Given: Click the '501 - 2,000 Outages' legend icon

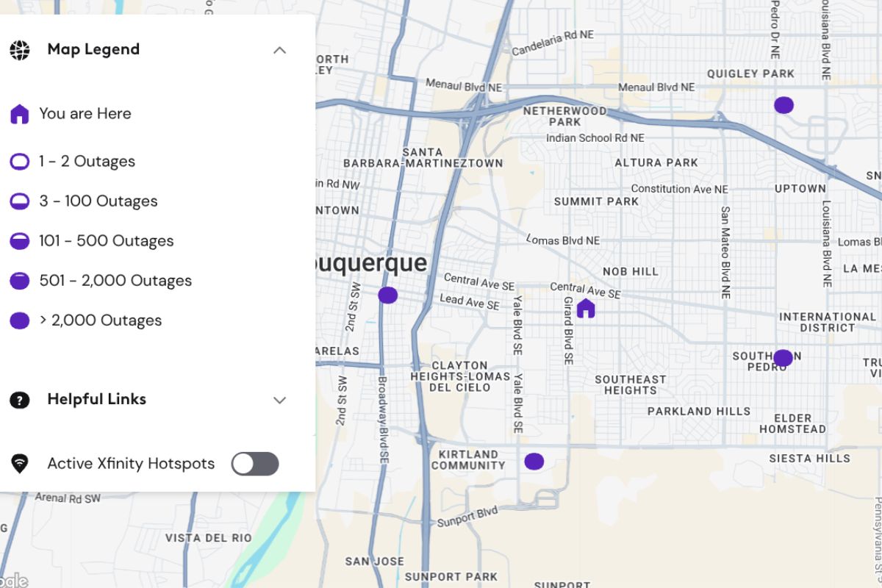Looking at the screenshot, I should (20, 280).
